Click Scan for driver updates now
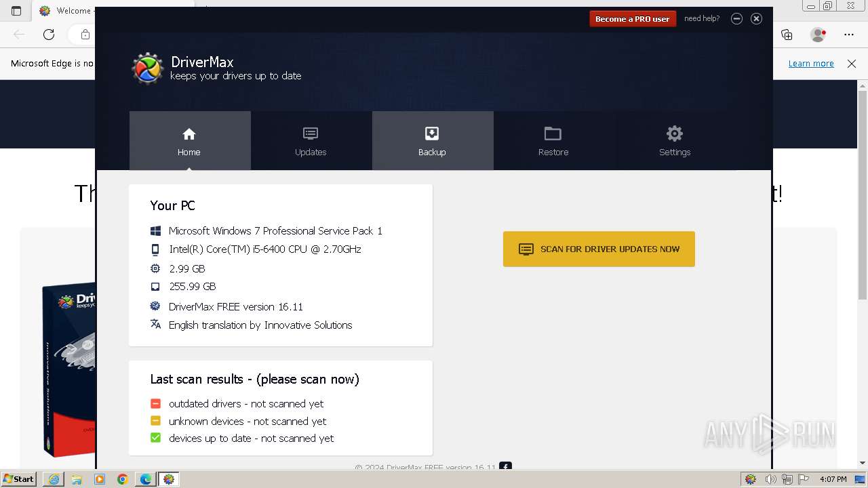This screenshot has width=868, height=488. pos(599,249)
